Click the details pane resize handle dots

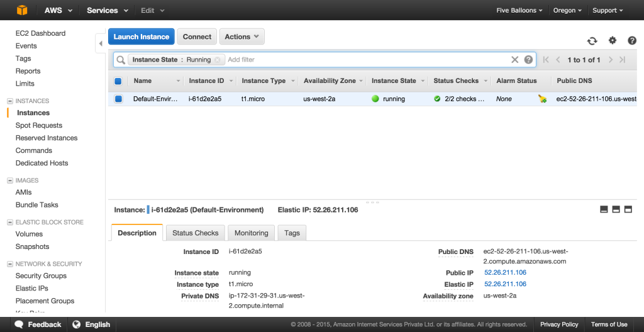point(372,202)
